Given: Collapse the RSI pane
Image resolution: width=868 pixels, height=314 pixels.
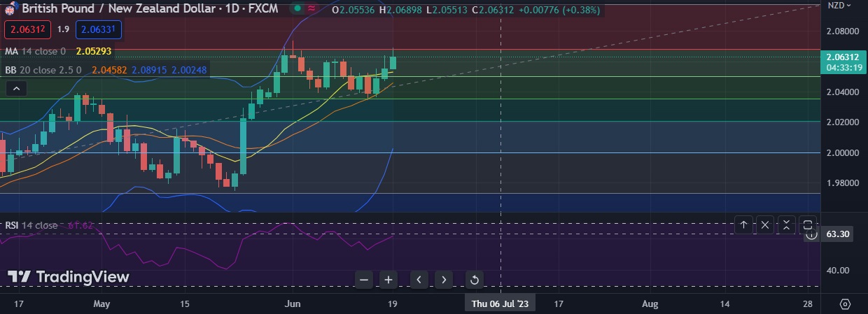Looking at the screenshot, I should click(786, 225).
